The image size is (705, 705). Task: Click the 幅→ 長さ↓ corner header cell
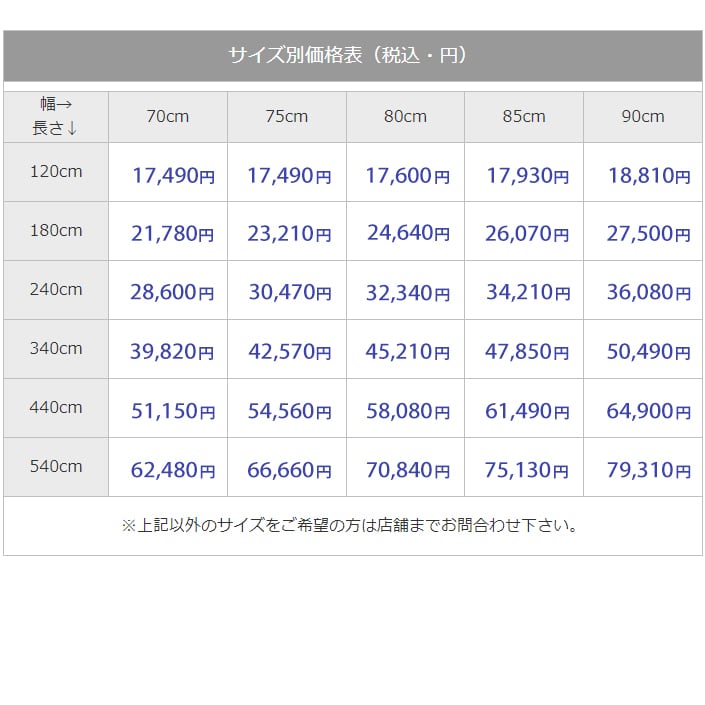[56, 116]
